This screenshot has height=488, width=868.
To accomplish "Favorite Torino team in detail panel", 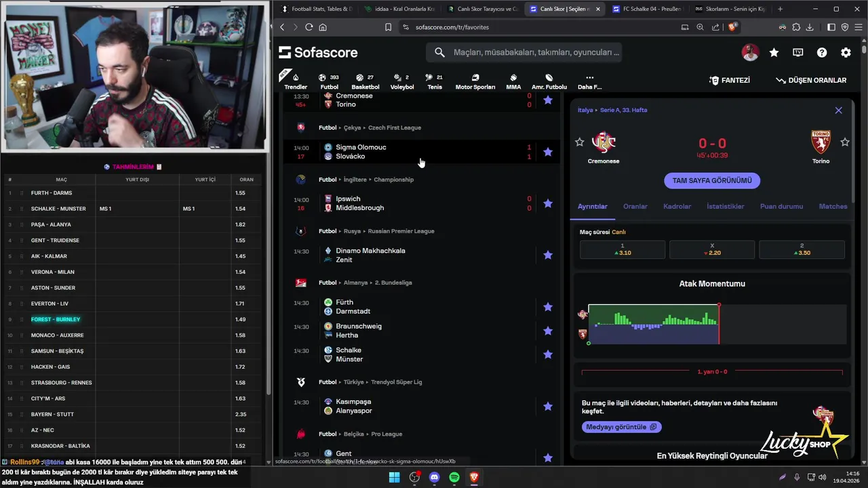I will tap(844, 142).
